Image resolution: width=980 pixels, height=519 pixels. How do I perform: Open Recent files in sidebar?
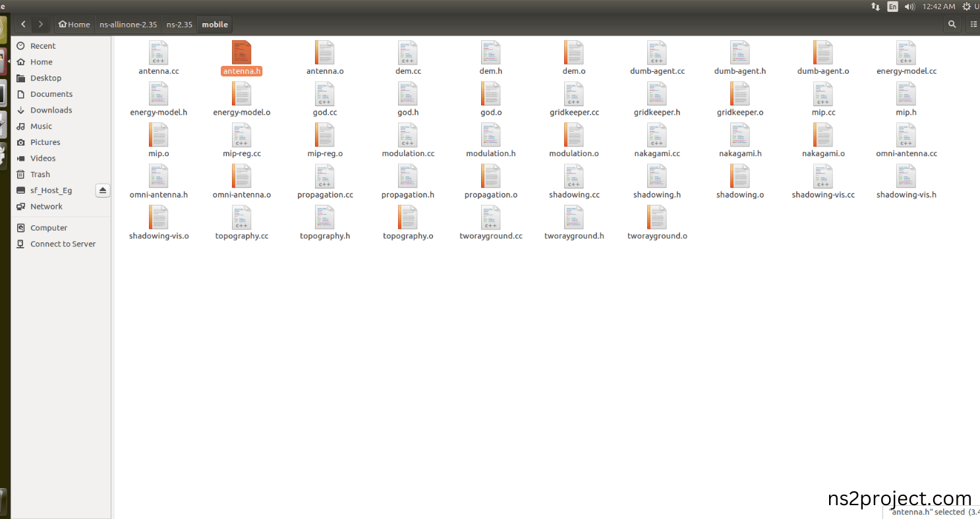click(x=43, y=46)
